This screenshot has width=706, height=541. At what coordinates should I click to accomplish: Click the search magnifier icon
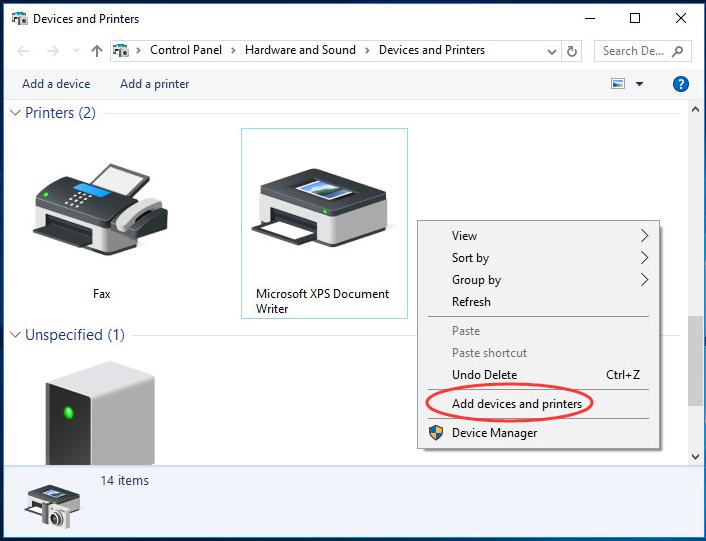678,51
